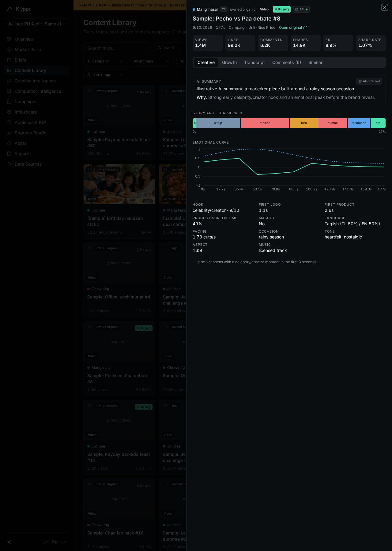392x551 pixels.
Task: Select the Creative tab
Action: (206, 62)
